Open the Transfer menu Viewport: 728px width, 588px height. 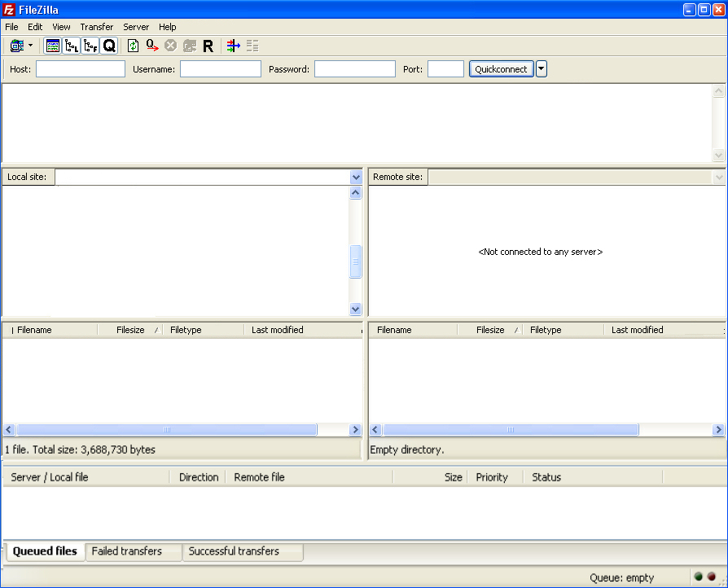click(97, 27)
